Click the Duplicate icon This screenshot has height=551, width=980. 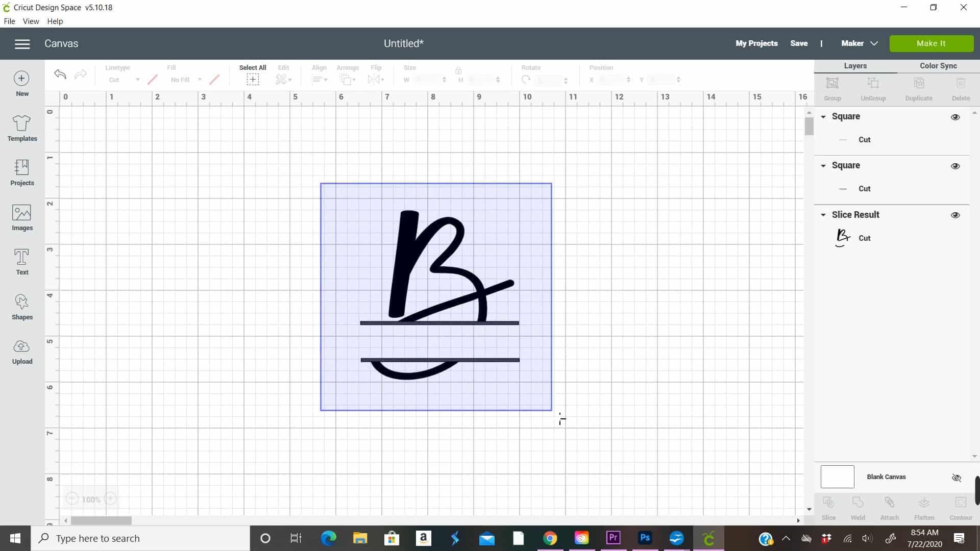coord(919,83)
